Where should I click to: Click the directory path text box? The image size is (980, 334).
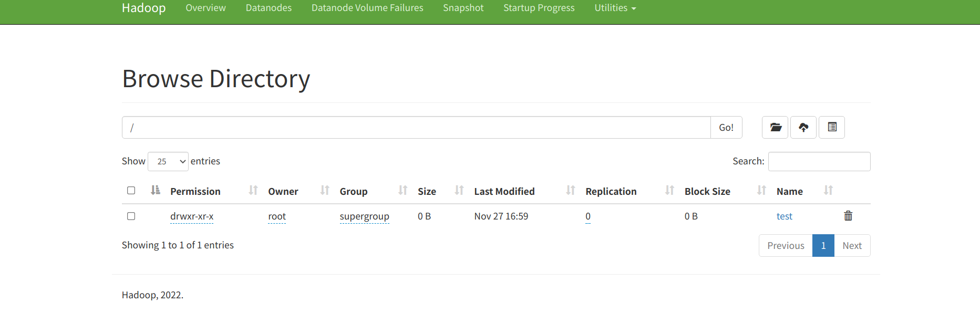(416, 128)
